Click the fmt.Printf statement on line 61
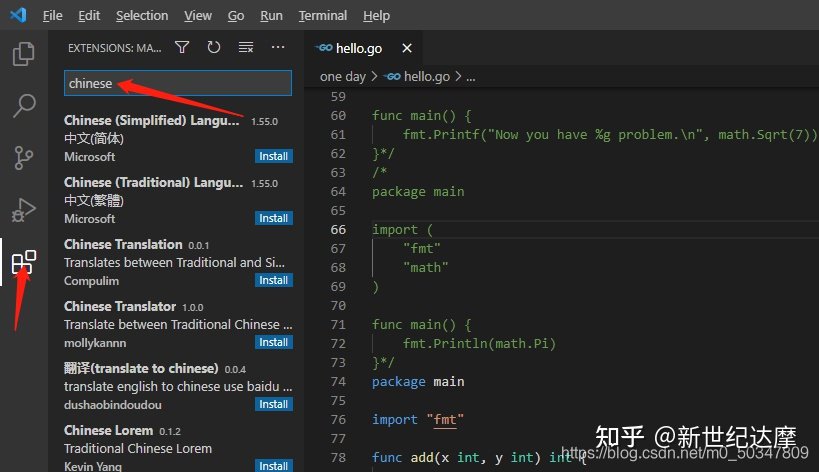 (x=610, y=135)
